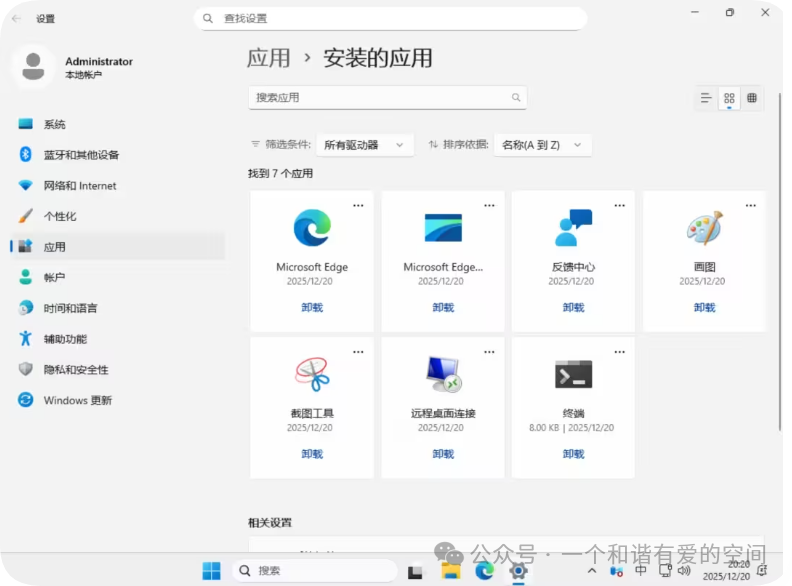Open 个性化 in the sidebar
Viewport: 792px width, 586px height.
(x=60, y=216)
